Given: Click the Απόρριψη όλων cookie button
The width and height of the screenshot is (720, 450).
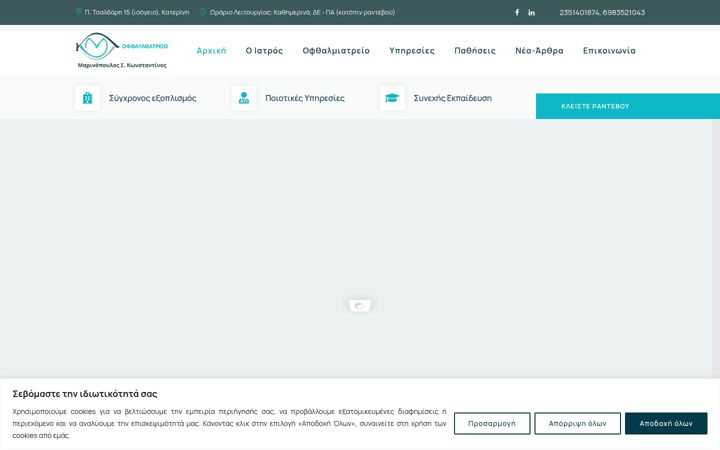Looking at the screenshot, I should pos(577,423).
